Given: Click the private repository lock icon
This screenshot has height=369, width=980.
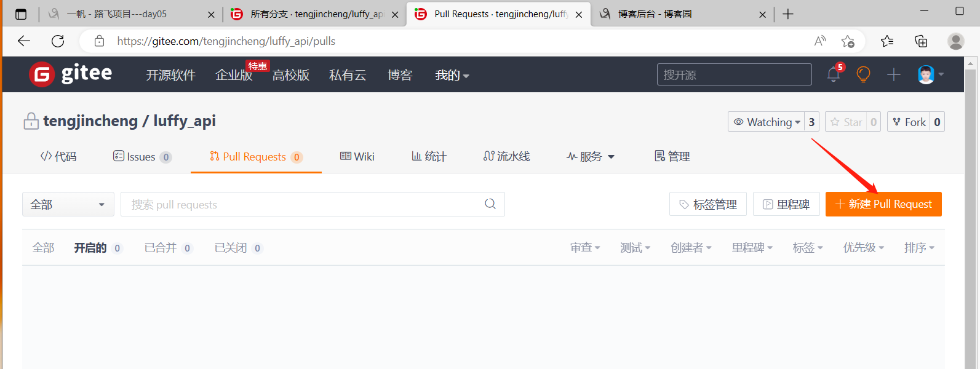Looking at the screenshot, I should click(x=31, y=121).
